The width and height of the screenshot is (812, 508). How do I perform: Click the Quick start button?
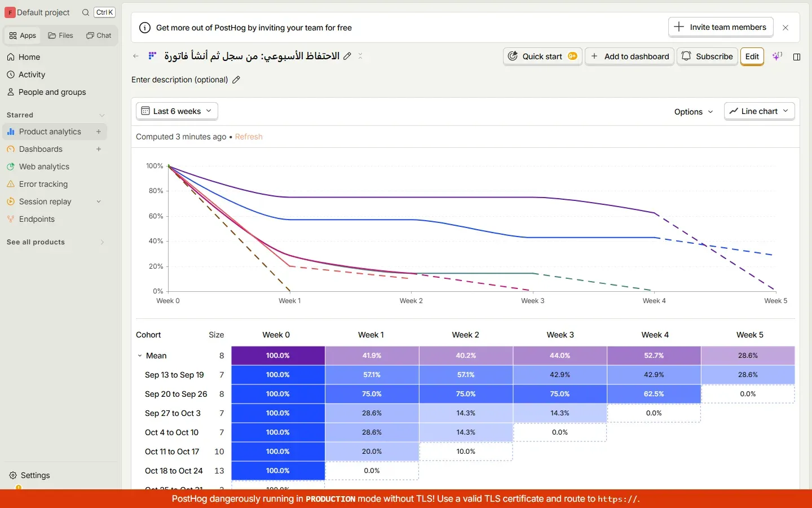(x=542, y=56)
